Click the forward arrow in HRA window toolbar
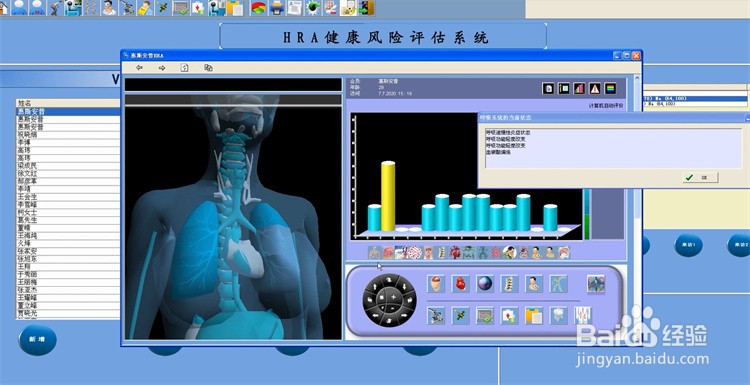Viewport: 750px width, 385px height. coord(162,68)
